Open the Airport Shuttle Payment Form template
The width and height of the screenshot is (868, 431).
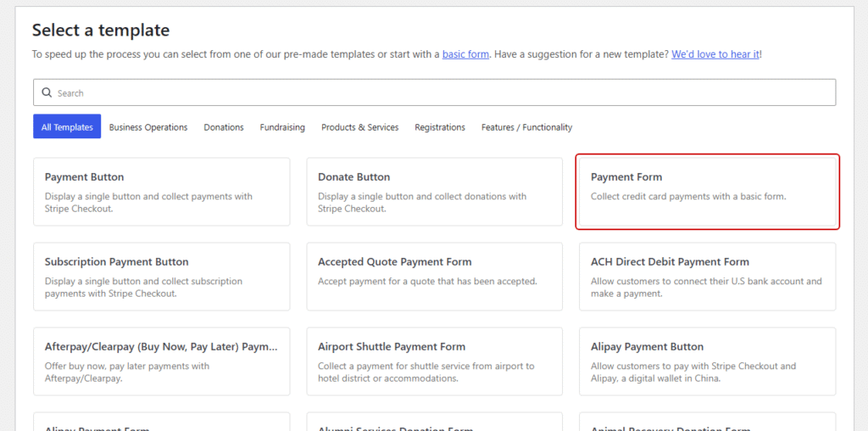(x=435, y=361)
